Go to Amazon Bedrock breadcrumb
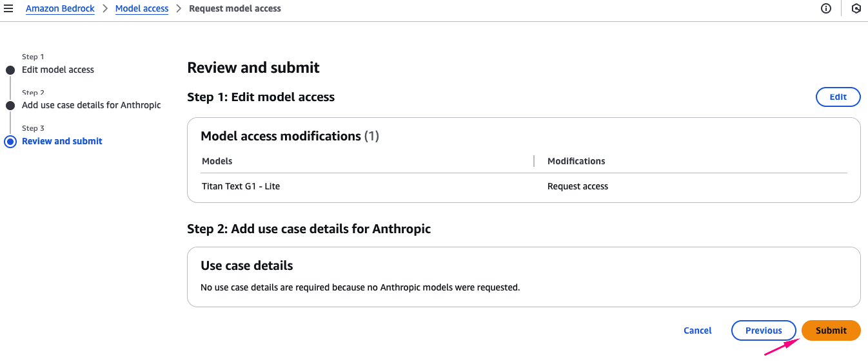 pos(60,9)
